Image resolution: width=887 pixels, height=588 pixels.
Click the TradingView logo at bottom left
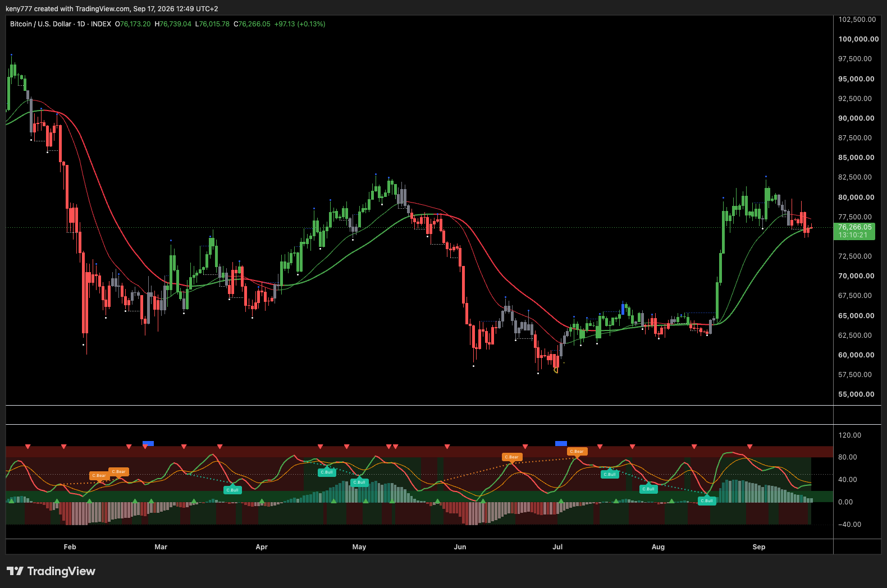pyautogui.click(x=51, y=571)
